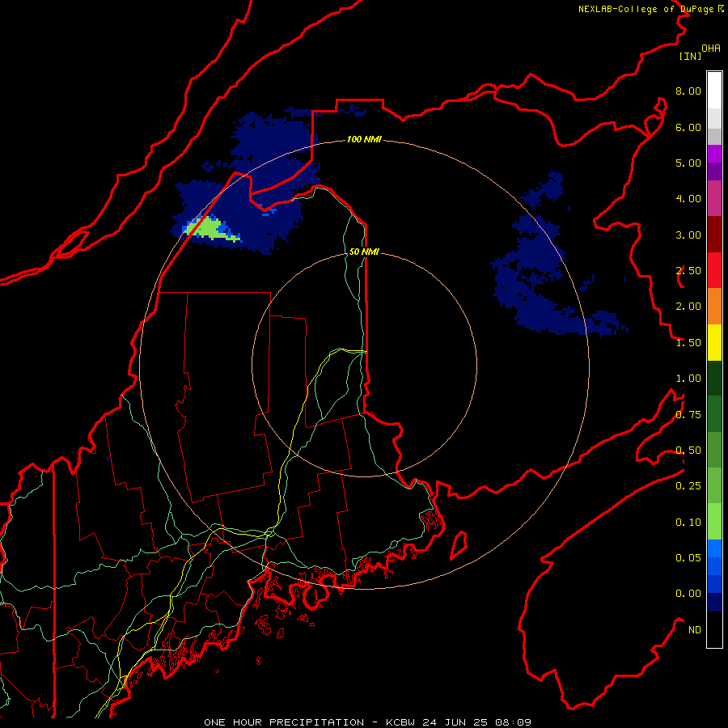Click the KCBW 24 JUN 25 08:09 timestamp
Viewport: 728px width, 728px height.
(x=459, y=722)
